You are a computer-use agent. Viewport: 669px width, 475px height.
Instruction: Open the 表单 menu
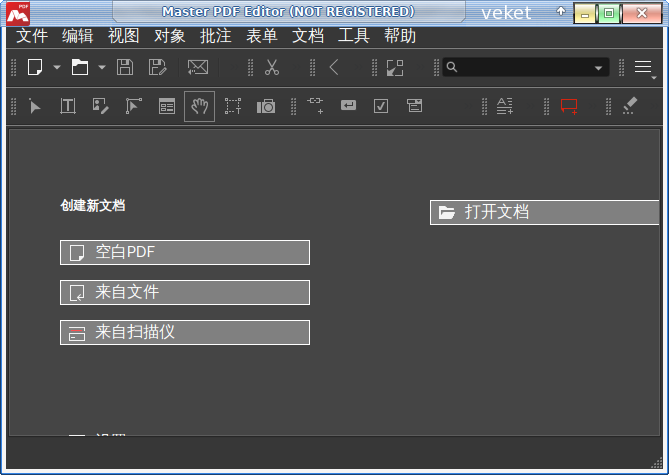coord(262,36)
